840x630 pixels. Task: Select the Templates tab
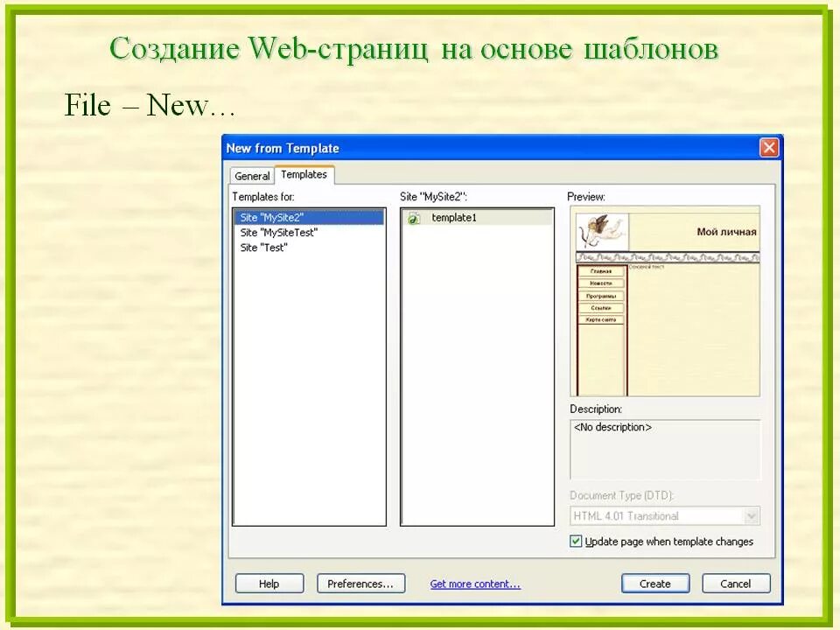(304, 175)
